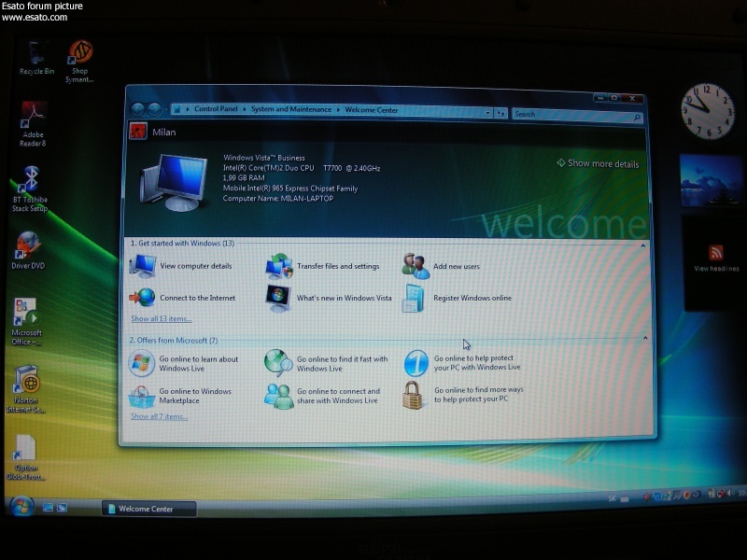747x560 pixels.
Task: Expand Show more details
Action: click(598, 163)
